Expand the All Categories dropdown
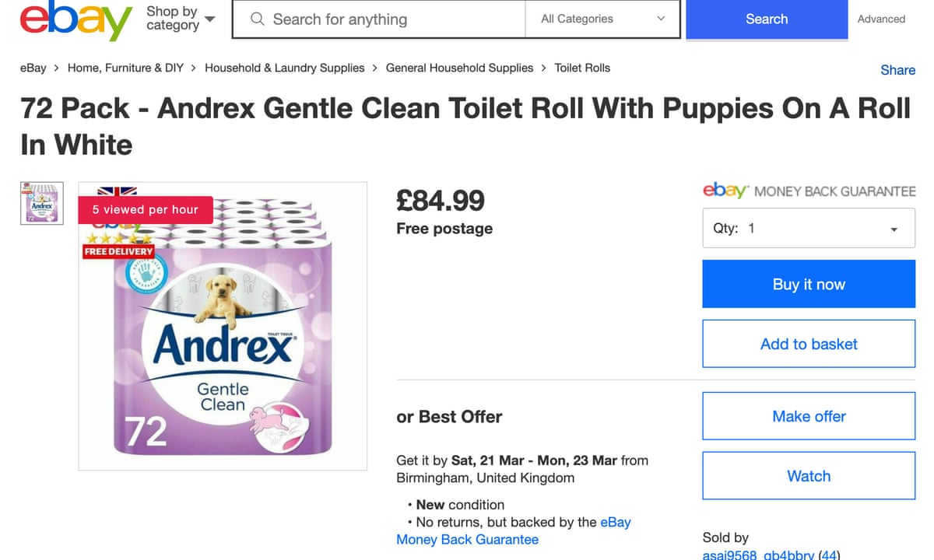This screenshot has height=560, width=934. (602, 19)
